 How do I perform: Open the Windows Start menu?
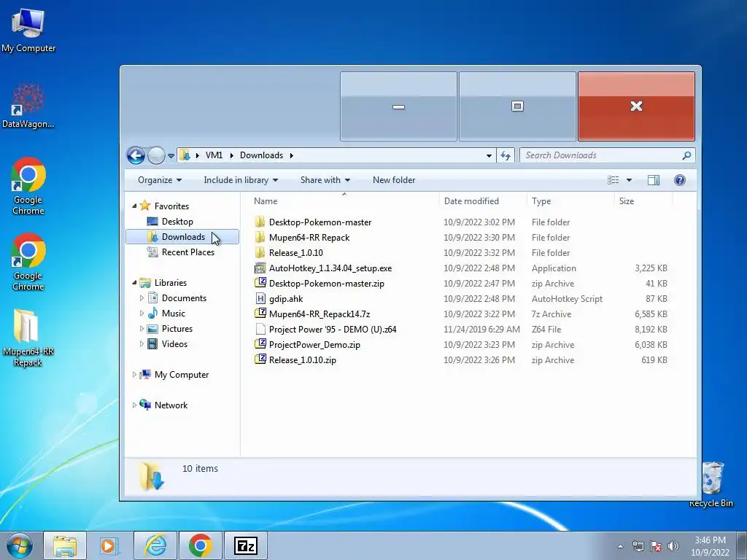[20, 545]
